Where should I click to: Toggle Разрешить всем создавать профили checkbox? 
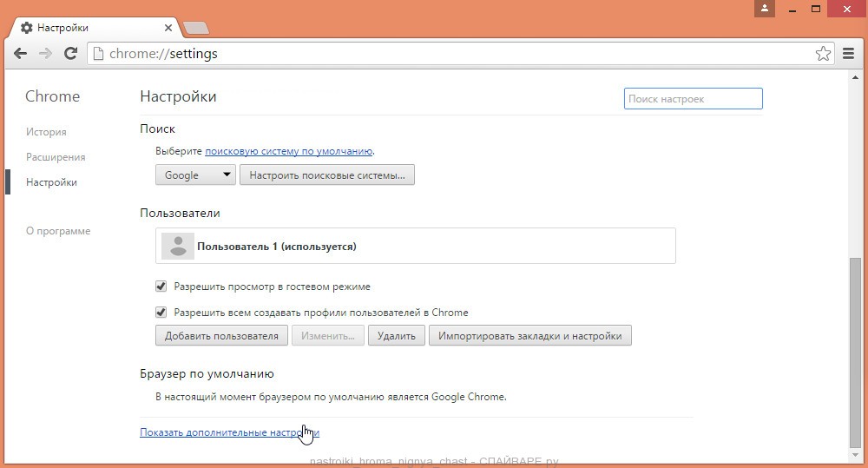tap(161, 313)
